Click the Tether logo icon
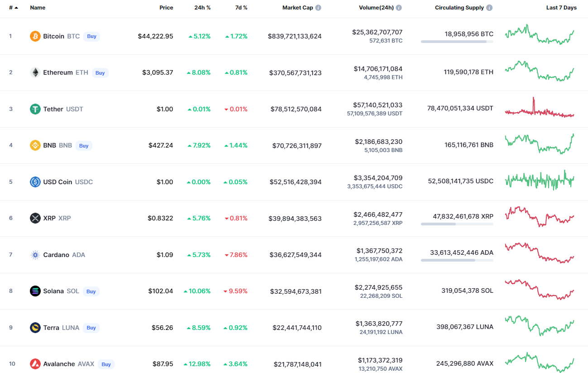The width and height of the screenshot is (588, 377). pyautogui.click(x=35, y=109)
